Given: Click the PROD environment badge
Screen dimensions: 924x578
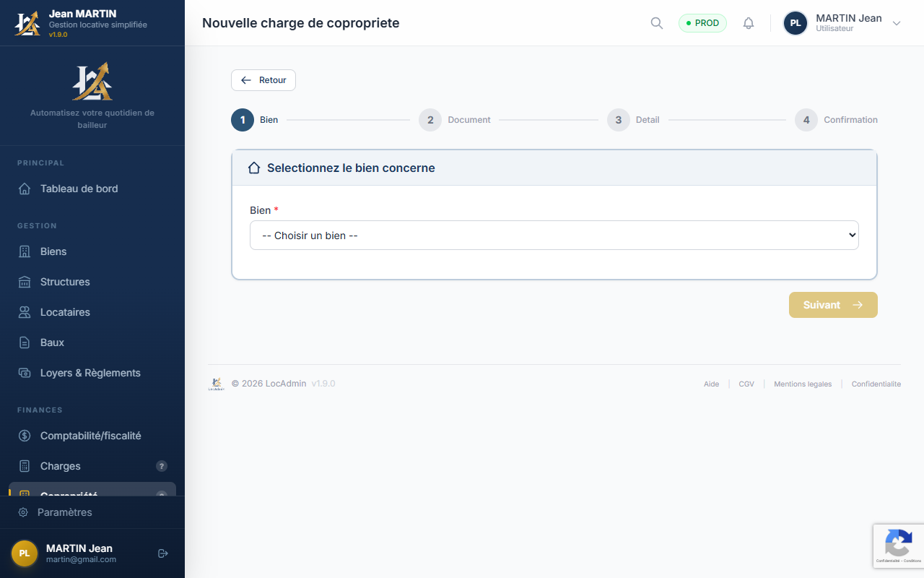Looking at the screenshot, I should coord(702,23).
